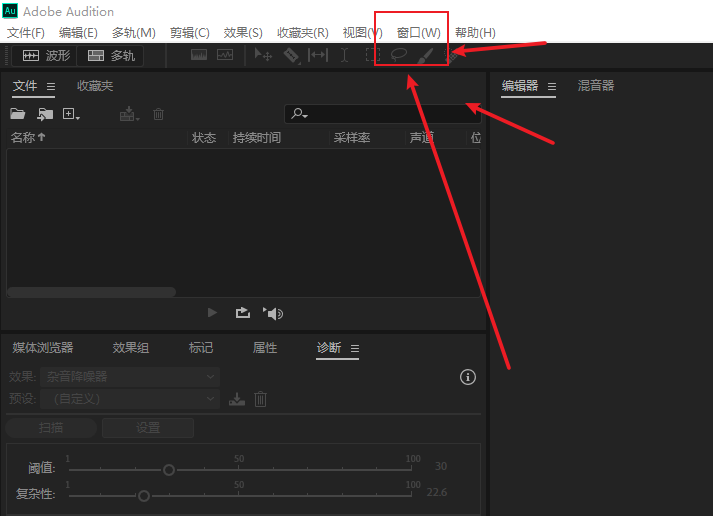Click the trash icon in Files panel
Screen dimensions: 713x516
coord(158,114)
